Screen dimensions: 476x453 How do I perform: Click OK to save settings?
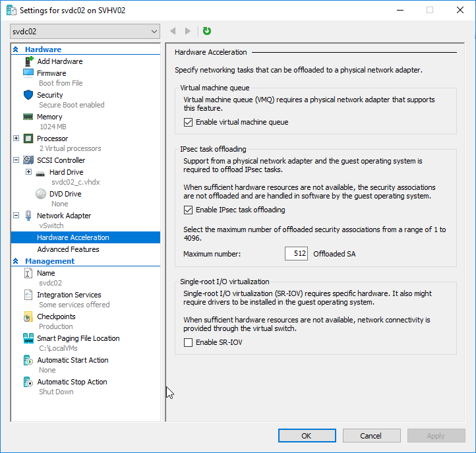307,436
